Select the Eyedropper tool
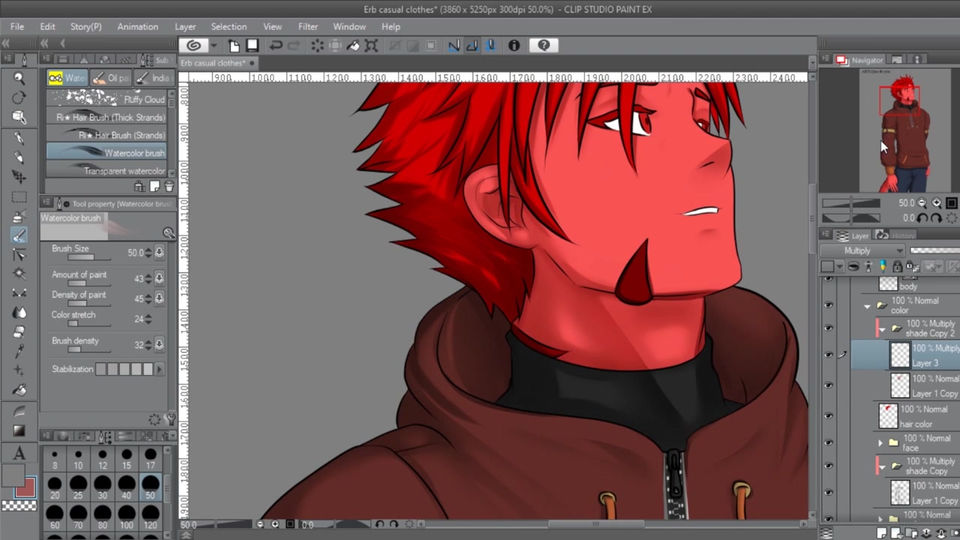 click(x=19, y=351)
